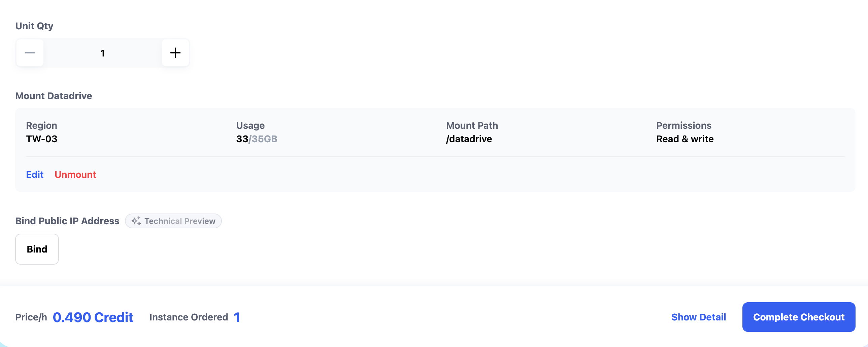Increase the unit quantity with plus button
The height and width of the screenshot is (347, 868).
tap(175, 53)
